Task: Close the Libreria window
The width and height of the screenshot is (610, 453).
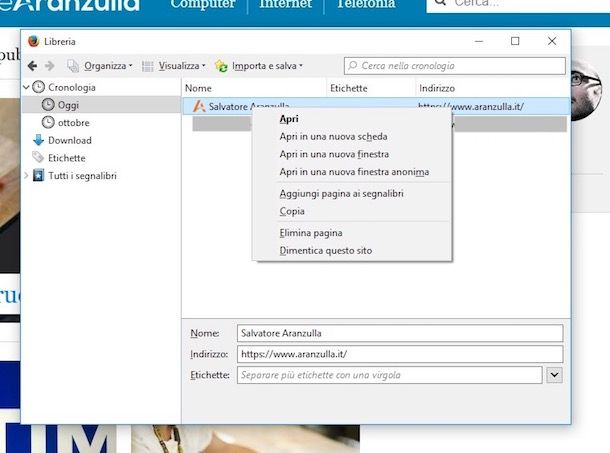Action: point(552,41)
